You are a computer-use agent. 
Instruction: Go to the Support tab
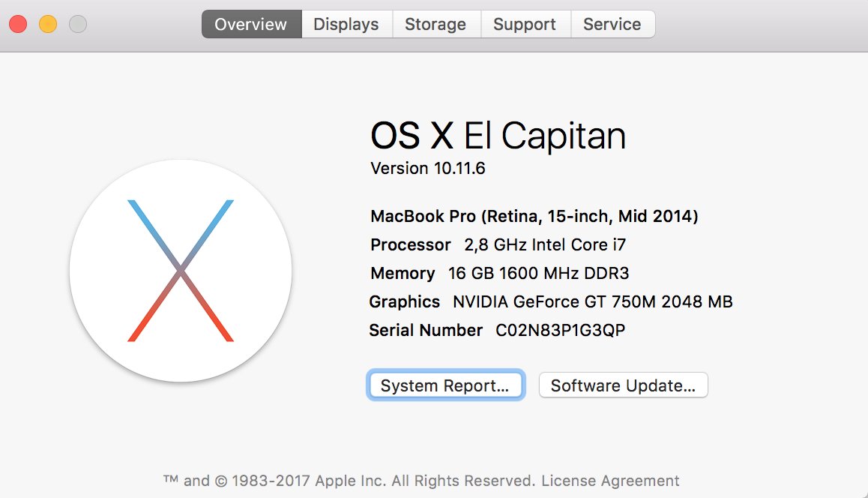525,24
